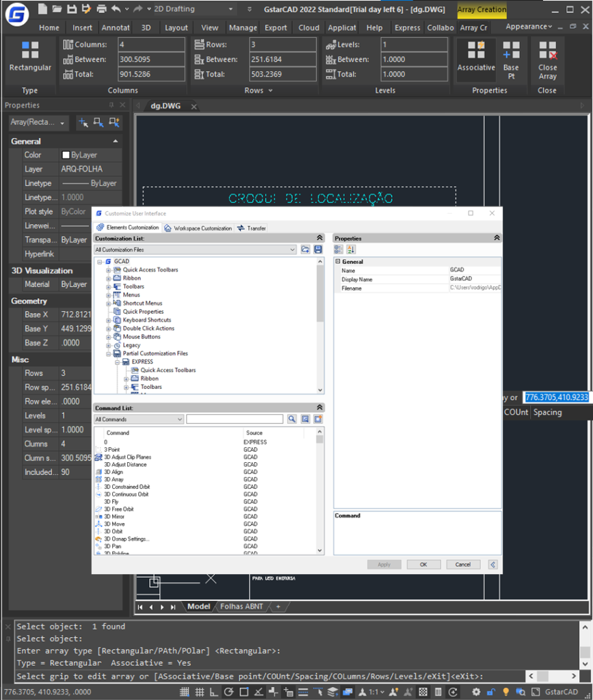Viewport: 593px width, 700px height.
Task: Click the alphabetical sort icon in CUI Properties
Action: [x=351, y=250]
